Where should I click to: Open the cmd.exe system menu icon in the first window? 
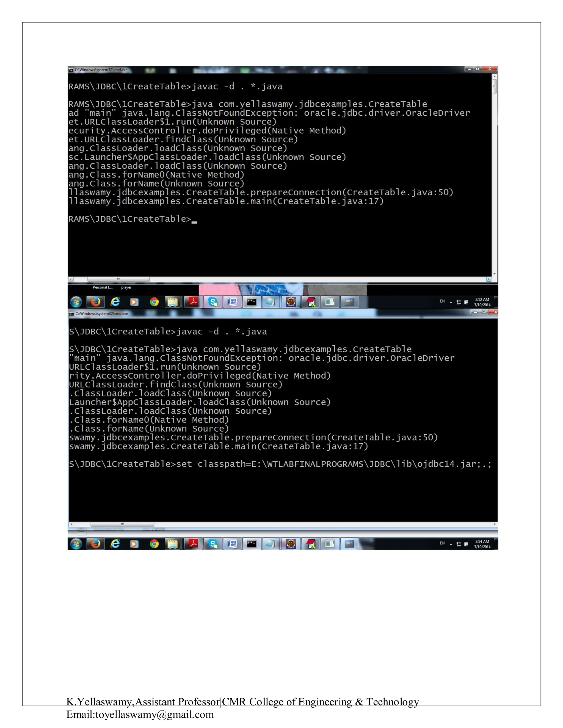[71, 70]
